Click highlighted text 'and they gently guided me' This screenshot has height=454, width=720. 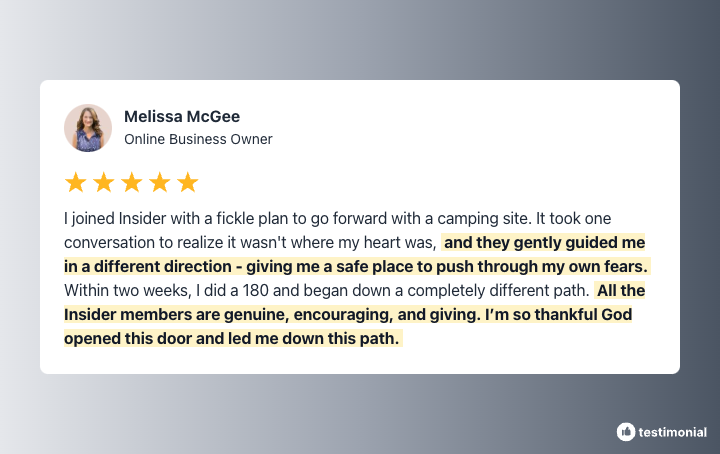[544, 242]
